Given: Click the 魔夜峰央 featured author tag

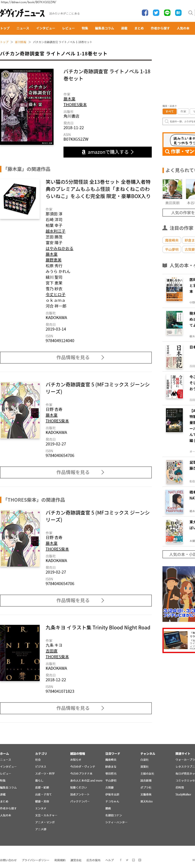Looking at the screenshot, I should 171,240.
